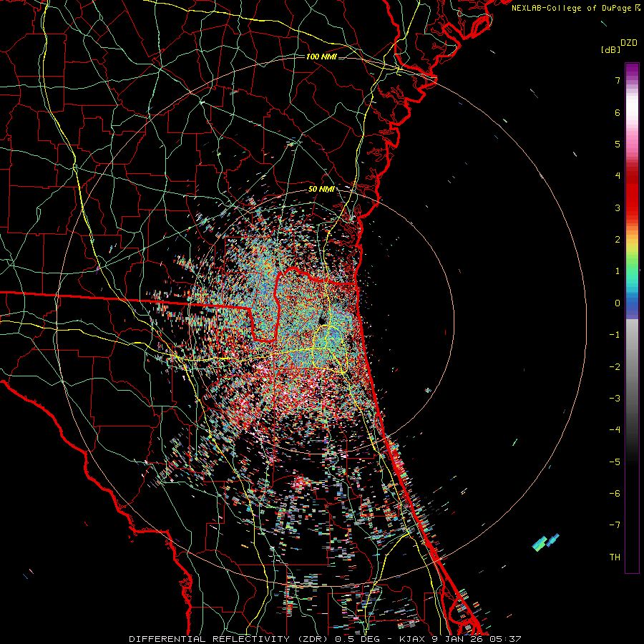This screenshot has width=644, height=644.
Task: Click the TH label on color scale
Action: [615, 557]
